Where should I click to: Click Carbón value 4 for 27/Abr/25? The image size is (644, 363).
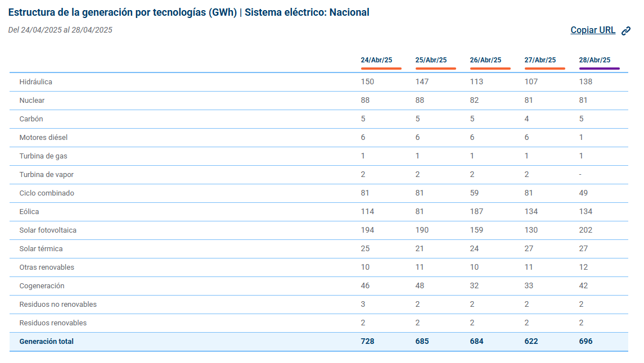(x=526, y=119)
